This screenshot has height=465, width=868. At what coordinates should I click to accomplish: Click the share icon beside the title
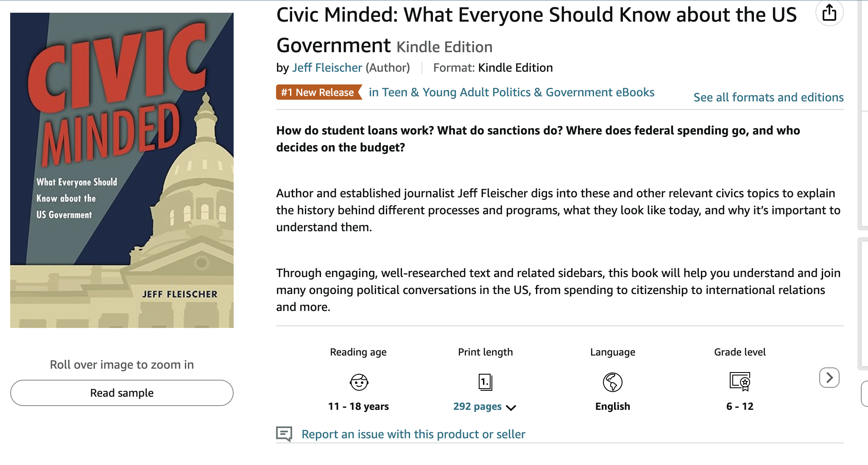click(x=829, y=12)
